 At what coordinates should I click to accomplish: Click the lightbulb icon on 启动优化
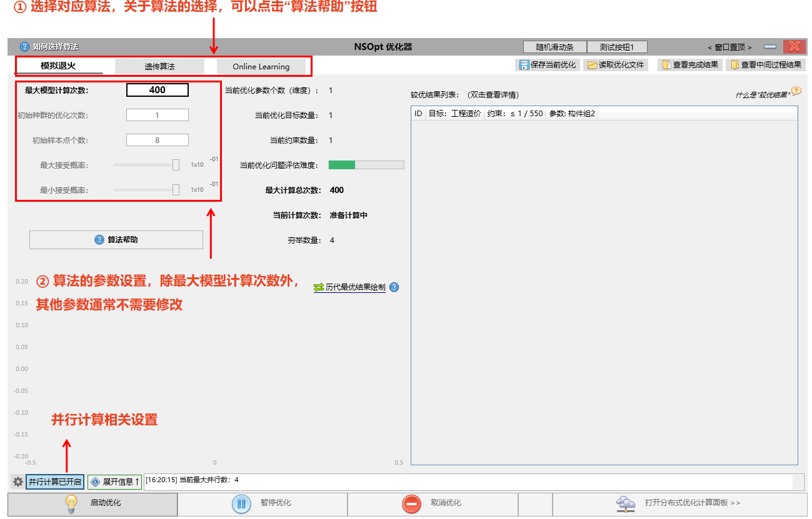pyautogui.click(x=71, y=503)
